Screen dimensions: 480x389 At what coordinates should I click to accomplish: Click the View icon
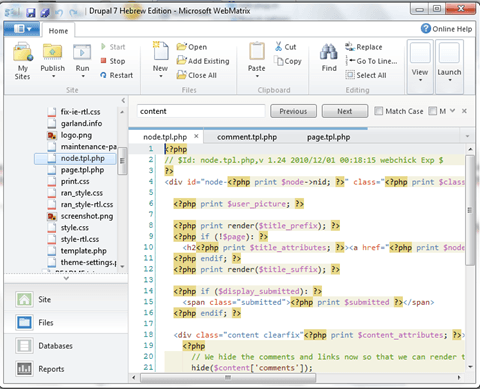tap(420, 53)
